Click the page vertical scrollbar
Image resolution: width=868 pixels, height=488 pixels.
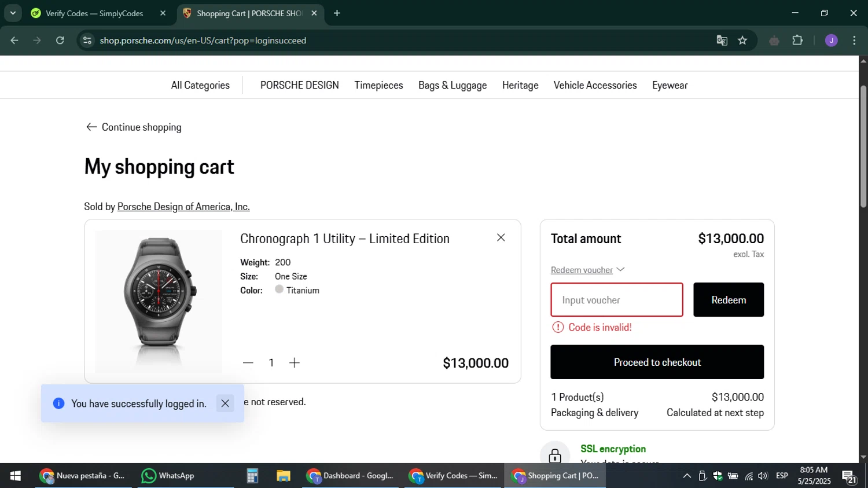click(863, 147)
